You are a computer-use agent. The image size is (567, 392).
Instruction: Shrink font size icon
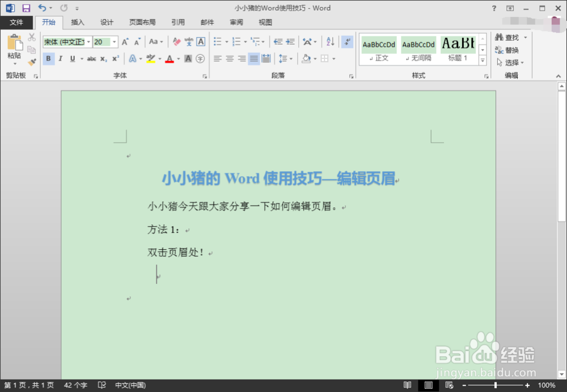[x=137, y=42]
